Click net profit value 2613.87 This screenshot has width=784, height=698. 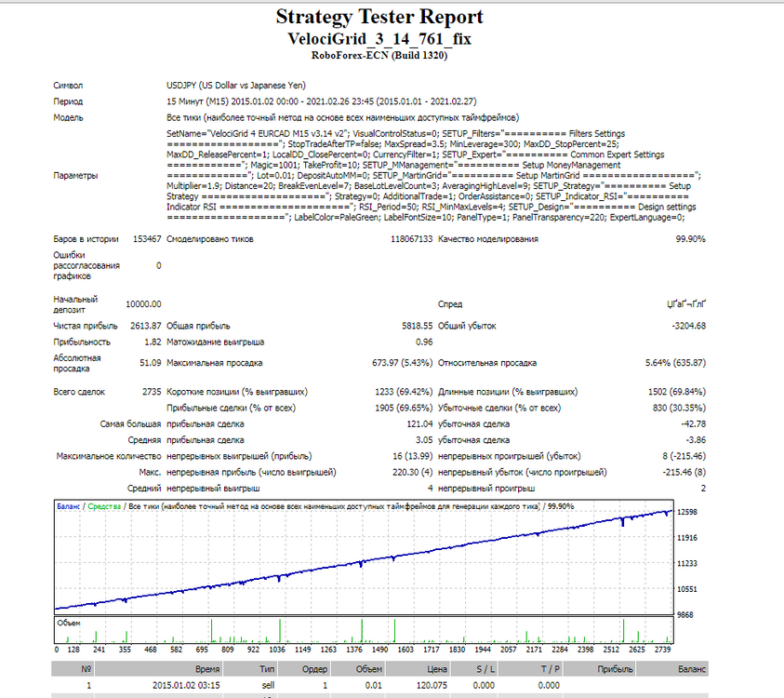click(x=146, y=326)
